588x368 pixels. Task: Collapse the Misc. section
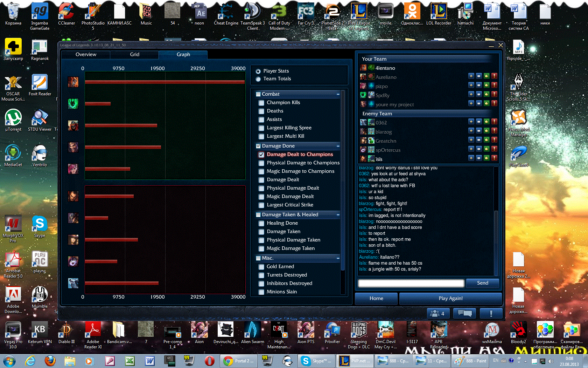pyautogui.click(x=338, y=258)
